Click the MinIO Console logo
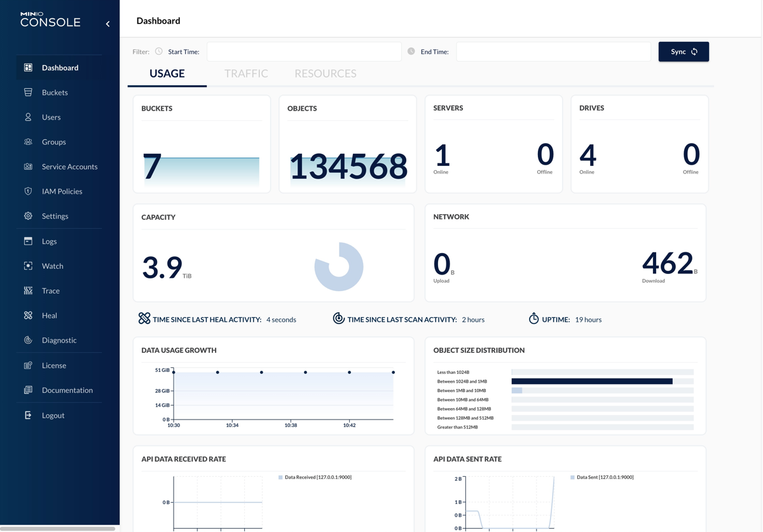763x532 pixels. point(50,20)
